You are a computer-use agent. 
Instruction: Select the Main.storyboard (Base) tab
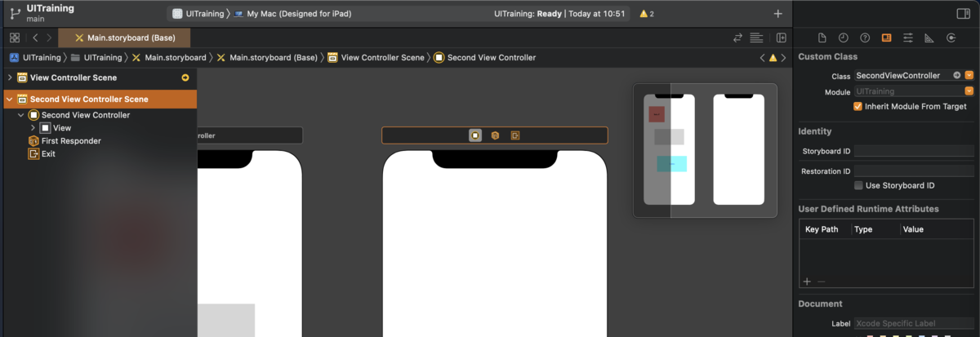[x=124, y=38]
